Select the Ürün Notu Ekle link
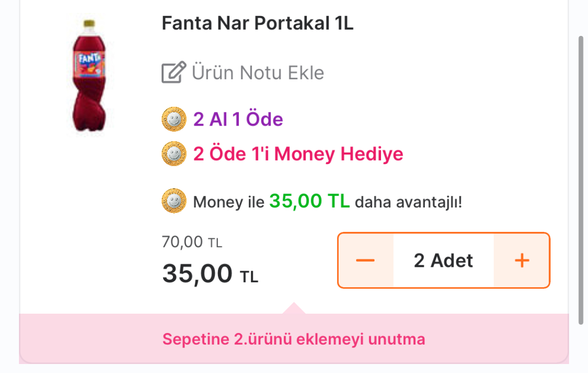Image resolution: width=588 pixels, height=373 pixels. click(x=258, y=73)
